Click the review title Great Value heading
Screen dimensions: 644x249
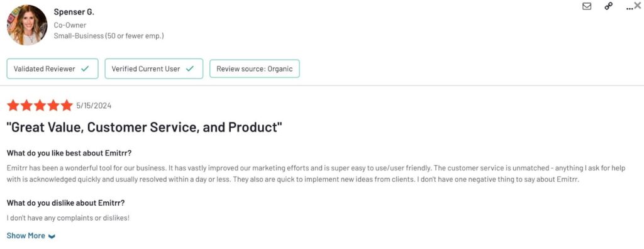145,127
